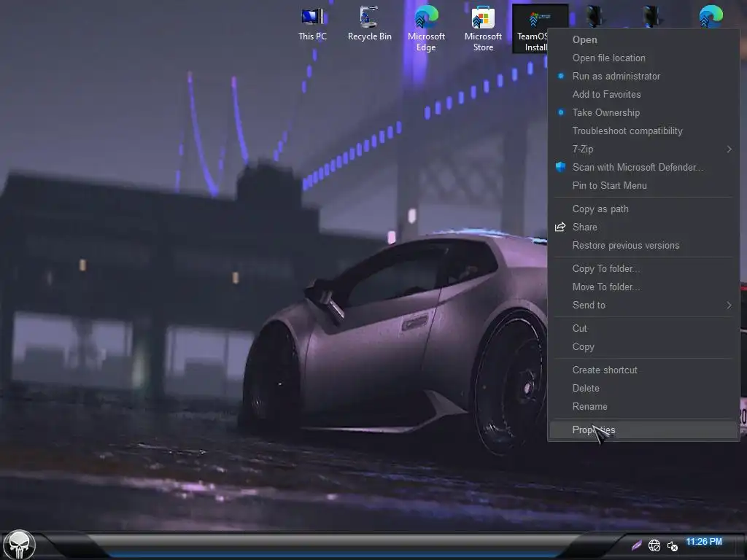Screen dimensions: 747x560
Task: Click the purple feather tray icon
Action: (636, 545)
